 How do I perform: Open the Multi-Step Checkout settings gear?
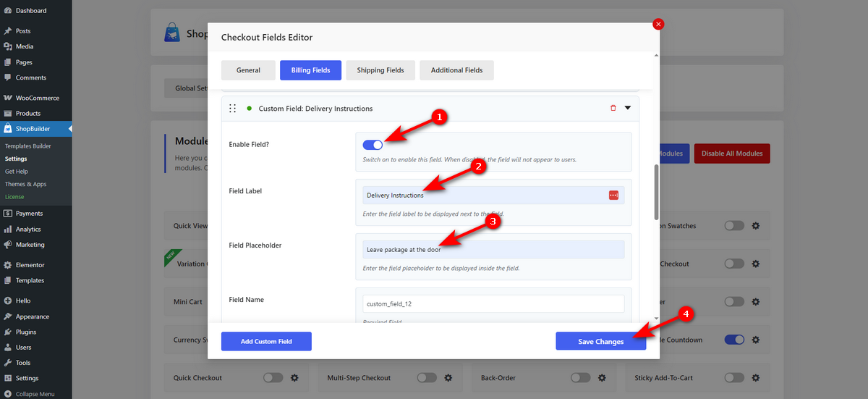click(x=448, y=378)
